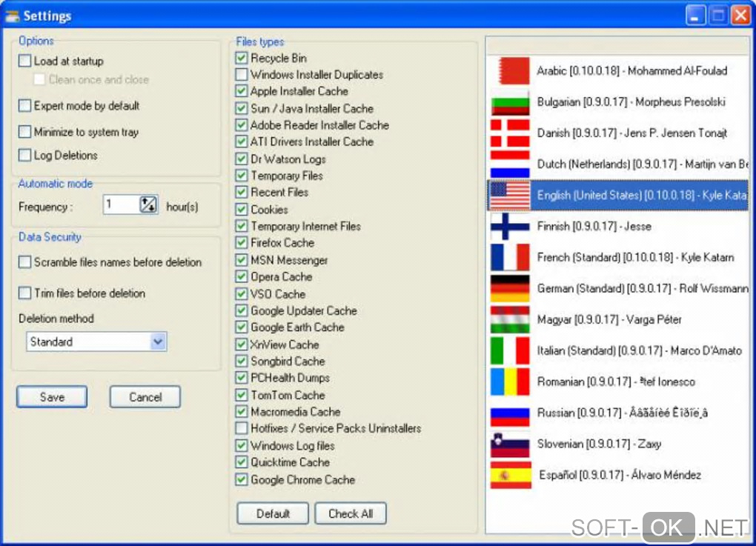The width and height of the screenshot is (756, 546).
Task: Click the United States flag icon
Action: [x=510, y=196]
